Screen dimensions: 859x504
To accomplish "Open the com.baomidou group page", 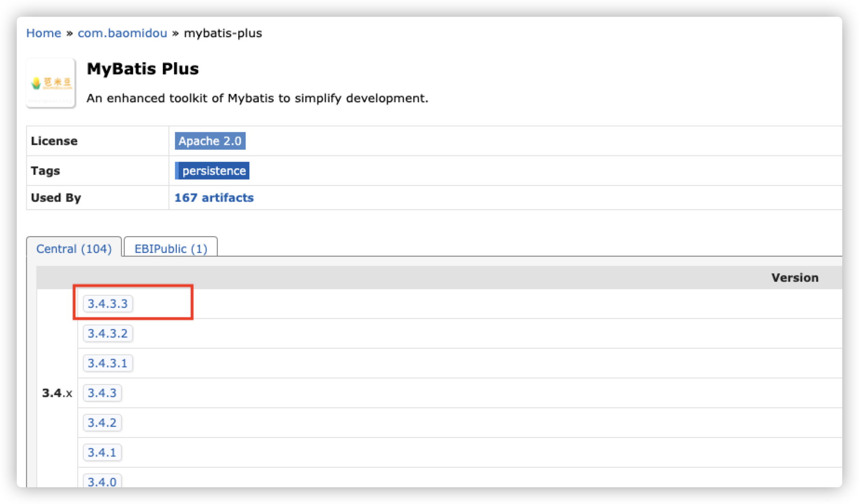I will [x=122, y=33].
